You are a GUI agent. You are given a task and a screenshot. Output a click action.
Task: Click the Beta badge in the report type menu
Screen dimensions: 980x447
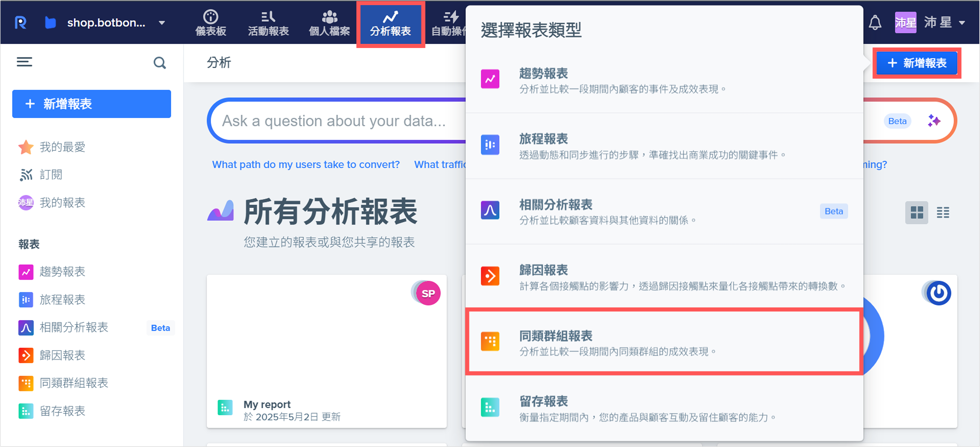pyautogui.click(x=834, y=211)
